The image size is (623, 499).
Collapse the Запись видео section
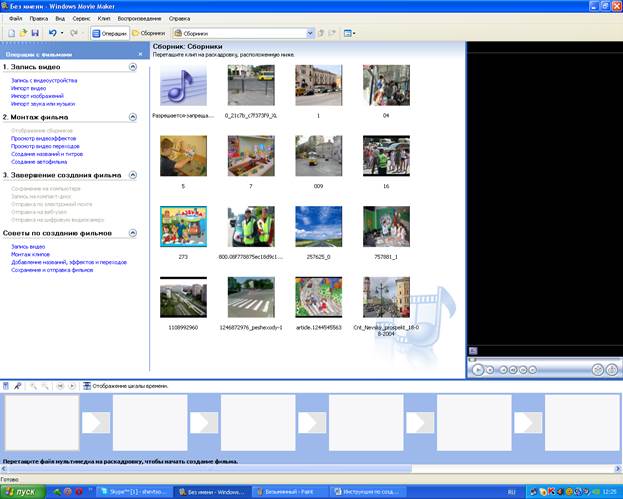133,67
